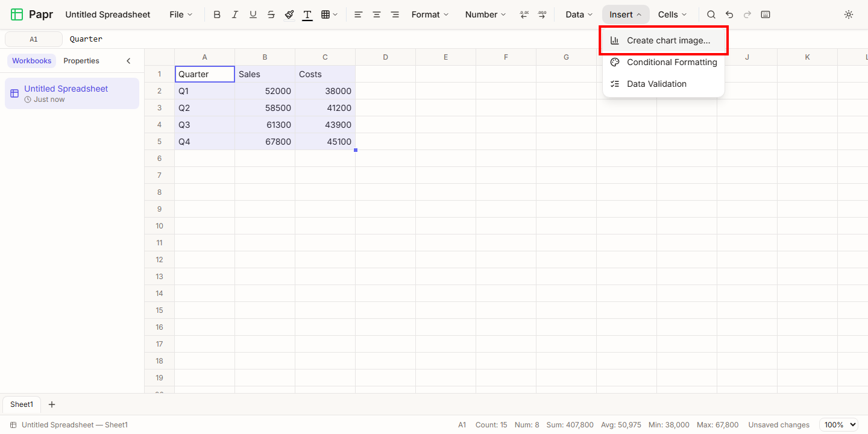Click the redo icon
This screenshot has height=434, width=868.
pyautogui.click(x=747, y=14)
